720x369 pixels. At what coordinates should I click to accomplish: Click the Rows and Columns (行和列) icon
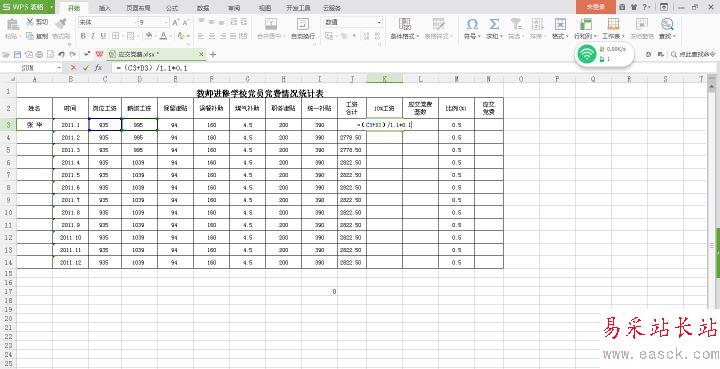click(x=586, y=24)
